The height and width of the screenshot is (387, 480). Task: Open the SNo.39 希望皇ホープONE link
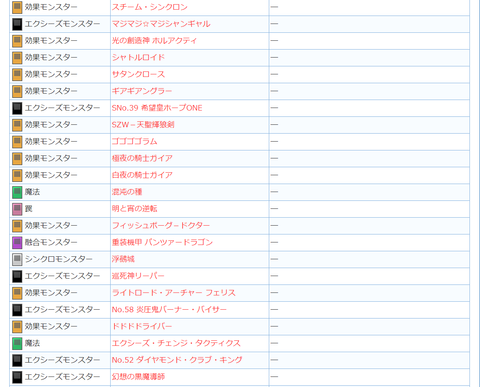click(x=157, y=108)
